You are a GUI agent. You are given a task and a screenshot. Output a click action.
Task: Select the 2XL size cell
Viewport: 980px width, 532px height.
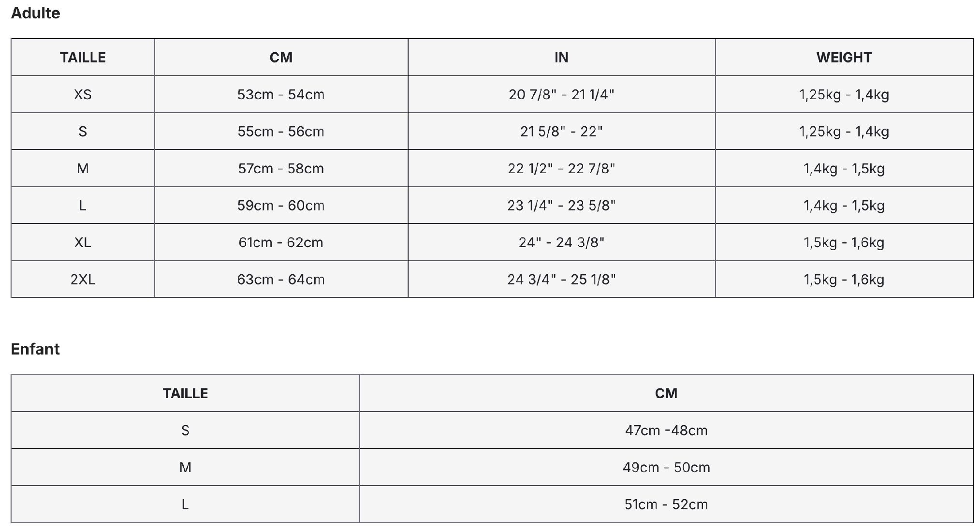click(x=83, y=280)
